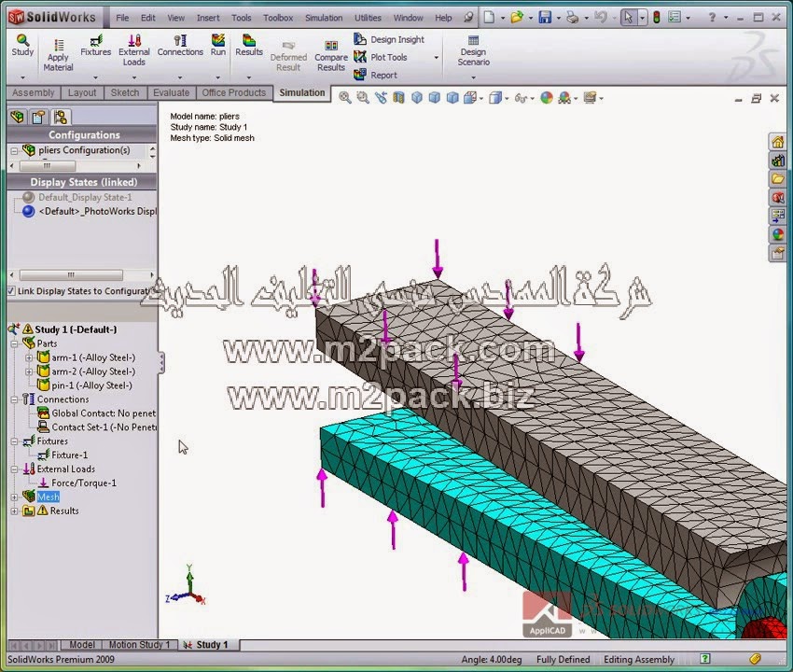793x672 pixels.
Task: Open Design Insight
Action: coord(389,39)
